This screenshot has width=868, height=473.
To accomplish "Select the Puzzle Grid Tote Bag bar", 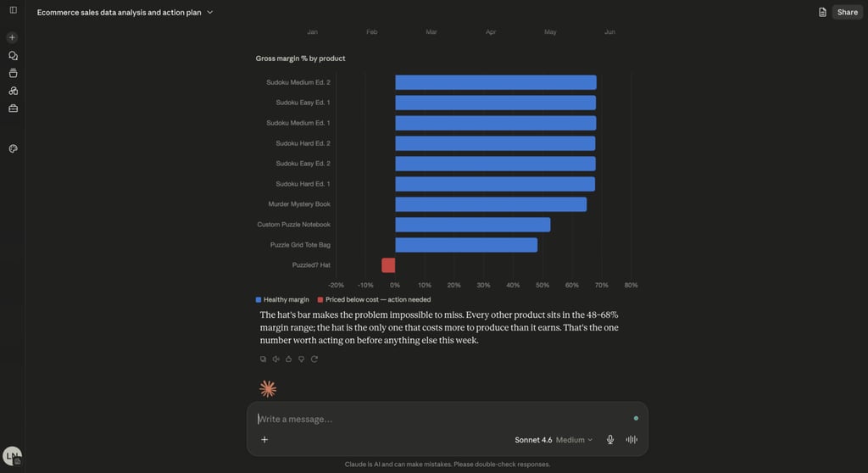I will 466,245.
